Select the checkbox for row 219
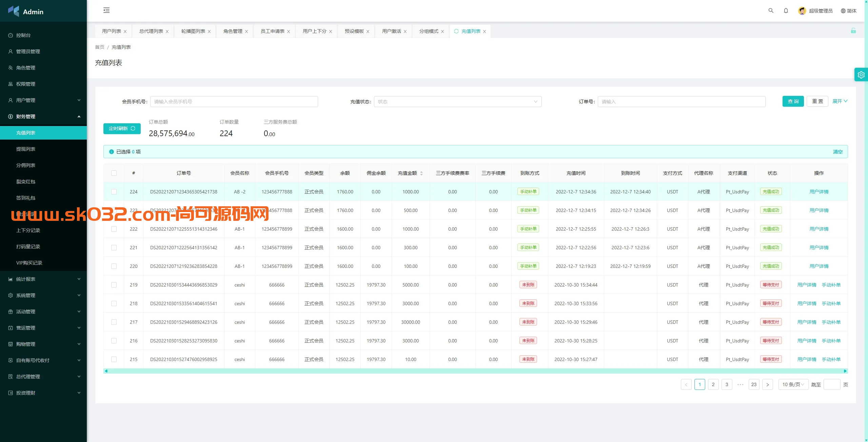The image size is (868, 442). point(114,285)
